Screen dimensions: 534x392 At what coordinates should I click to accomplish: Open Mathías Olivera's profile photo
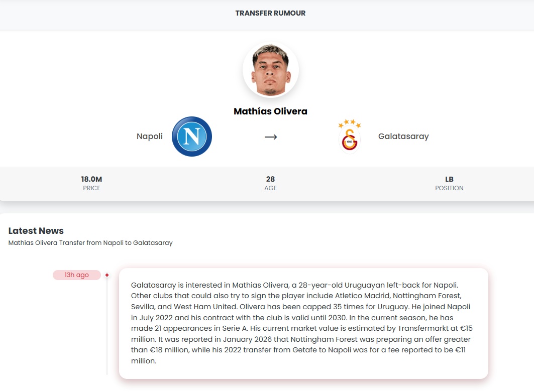pos(271,71)
